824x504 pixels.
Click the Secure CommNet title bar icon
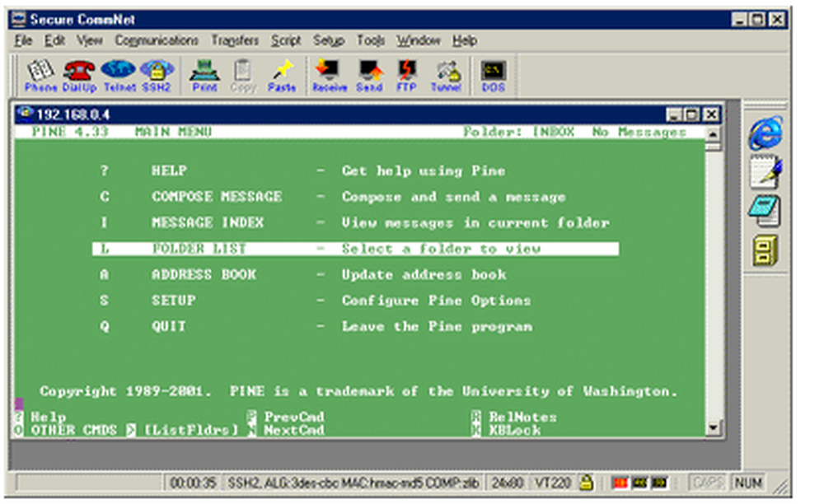[18, 20]
